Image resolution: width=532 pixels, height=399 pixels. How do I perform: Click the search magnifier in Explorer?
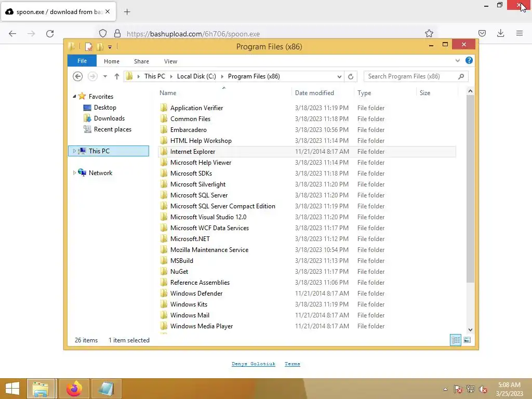point(461,76)
